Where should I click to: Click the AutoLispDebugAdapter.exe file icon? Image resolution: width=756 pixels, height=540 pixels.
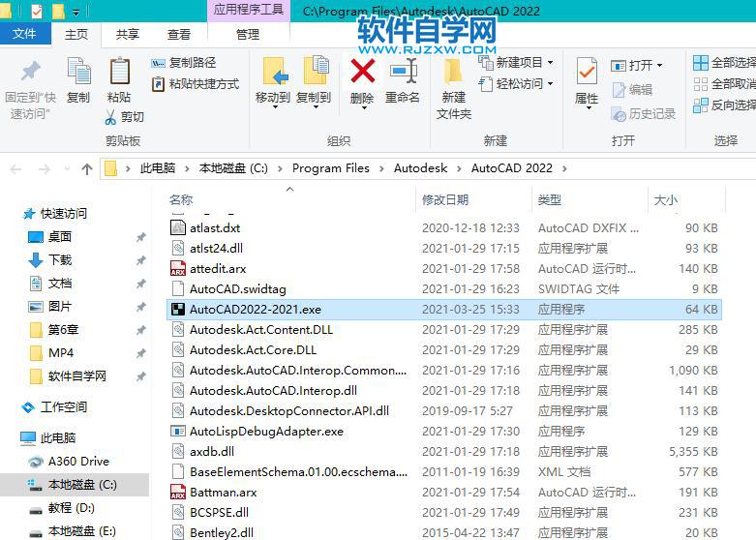click(178, 431)
